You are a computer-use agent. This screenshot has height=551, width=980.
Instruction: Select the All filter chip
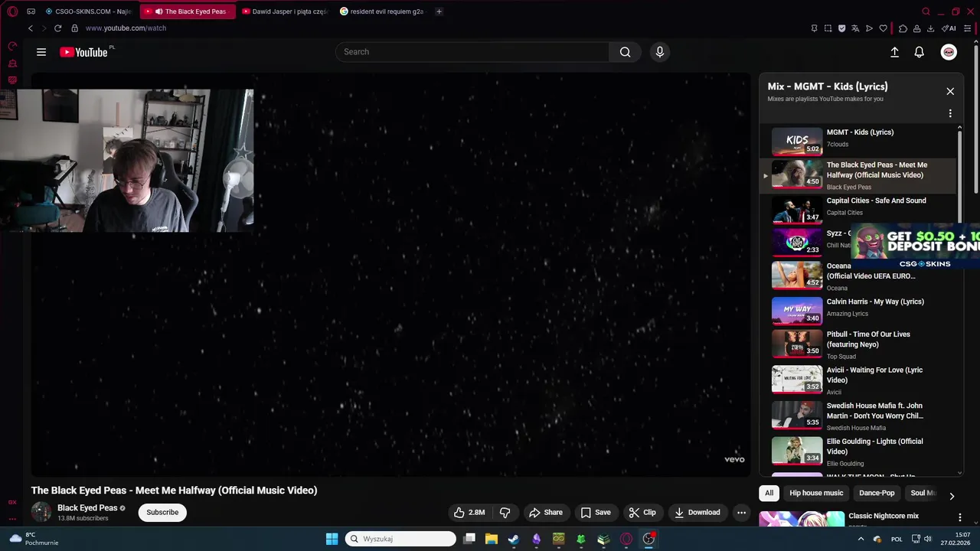(769, 493)
